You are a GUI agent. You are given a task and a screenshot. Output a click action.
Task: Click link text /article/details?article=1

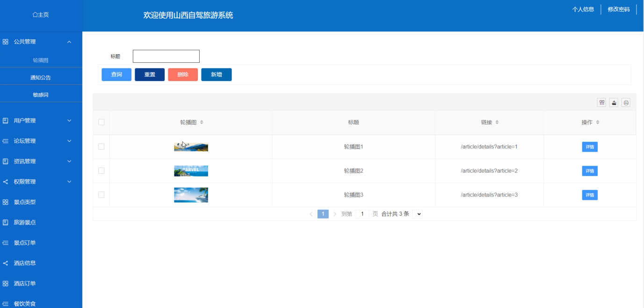pos(489,147)
